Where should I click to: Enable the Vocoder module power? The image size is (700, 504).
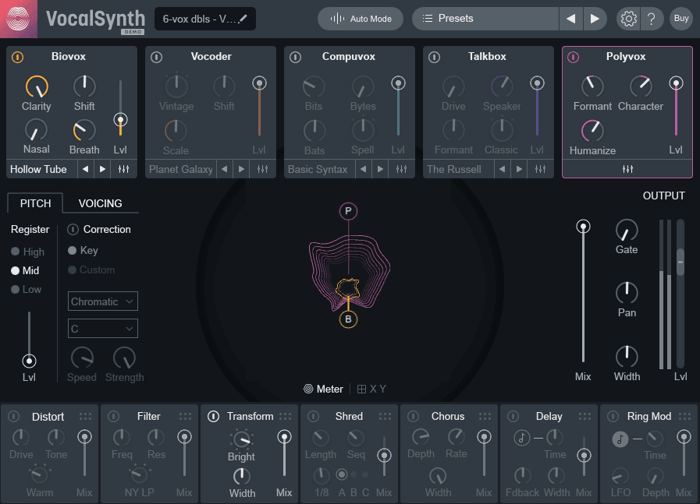[x=156, y=57]
